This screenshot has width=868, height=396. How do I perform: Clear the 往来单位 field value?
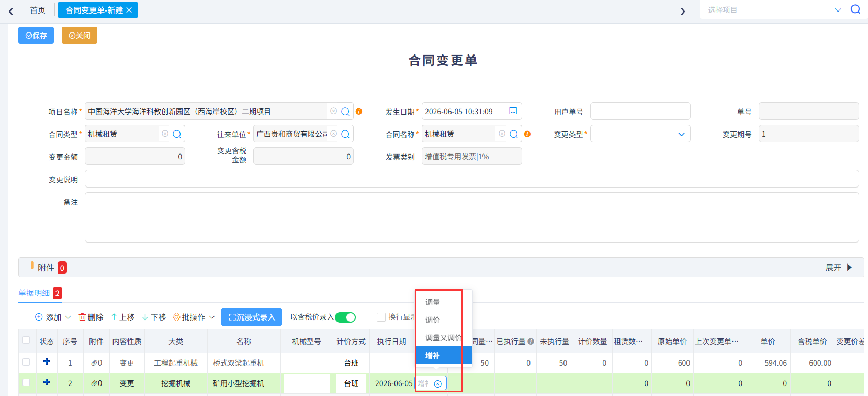pos(334,134)
